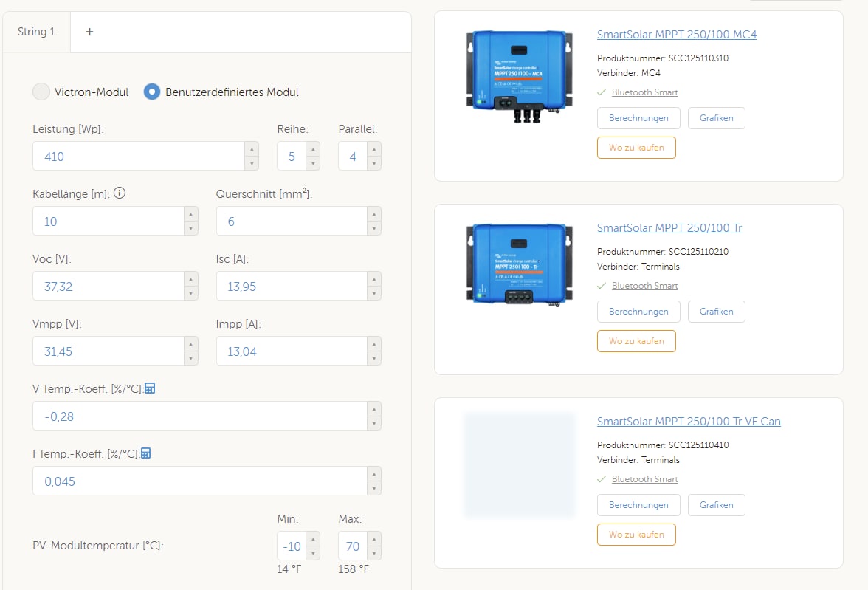
Task: Increase the Impp [A] value
Action: click(375, 344)
